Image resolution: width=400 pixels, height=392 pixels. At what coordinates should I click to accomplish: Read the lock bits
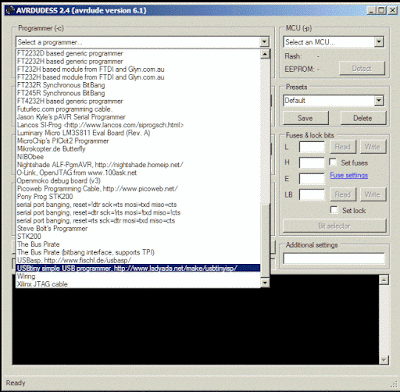tap(343, 194)
